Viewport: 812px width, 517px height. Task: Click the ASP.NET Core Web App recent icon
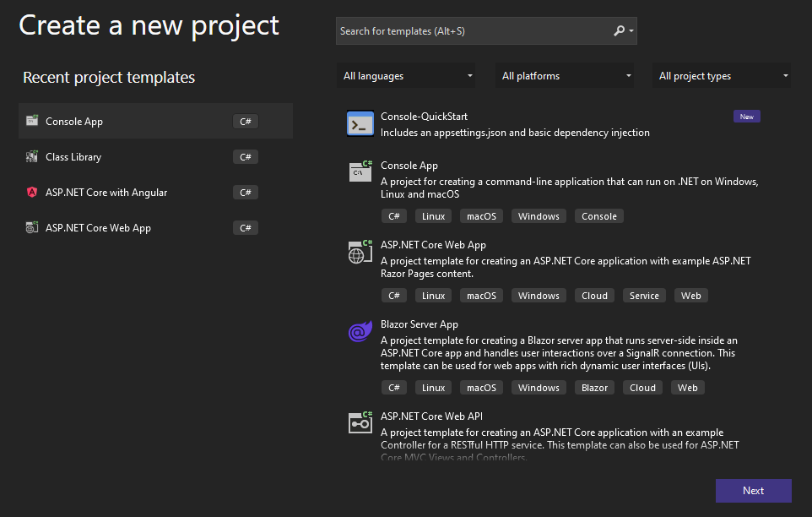(32, 227)
